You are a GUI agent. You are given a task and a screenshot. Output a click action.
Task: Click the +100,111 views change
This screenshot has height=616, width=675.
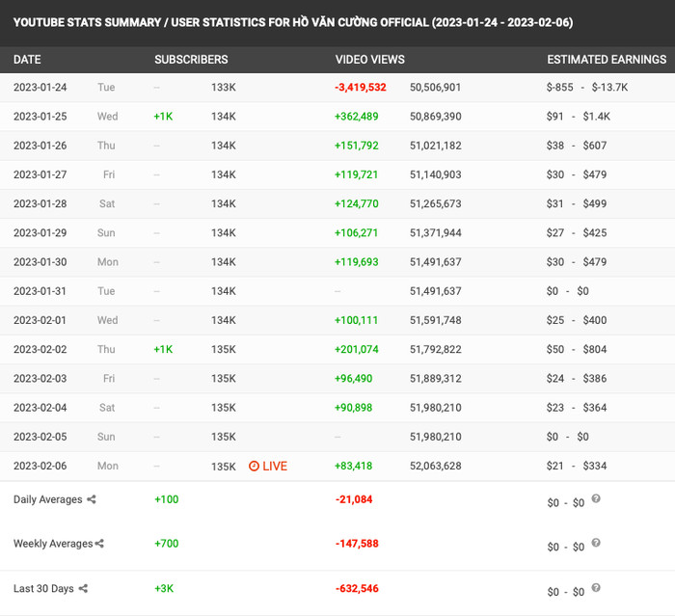pos(357,320)
